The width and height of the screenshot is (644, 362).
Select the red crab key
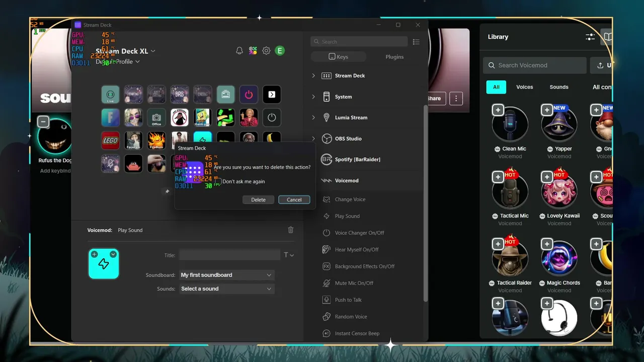click(133, 164)
